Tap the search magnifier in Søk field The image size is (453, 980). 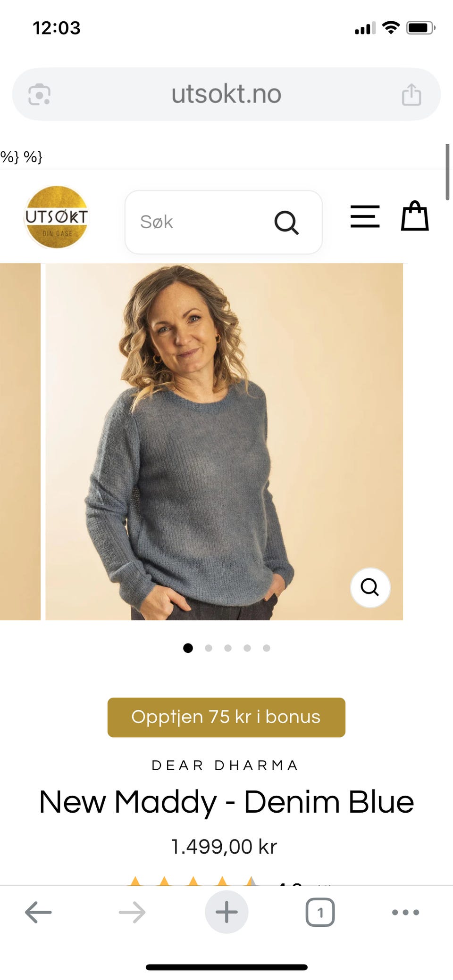(286, 222)
